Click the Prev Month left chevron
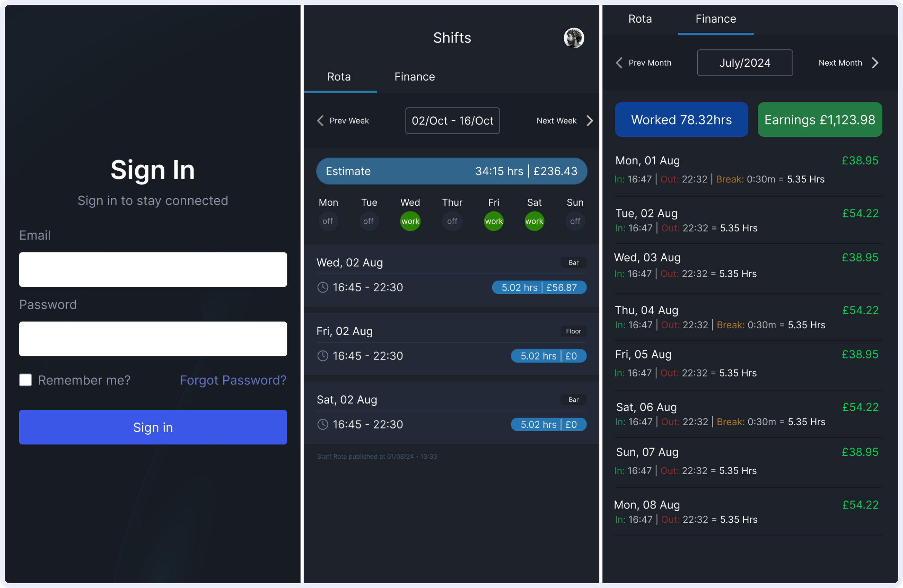This screenshot has width=903, height=588. [619, 63]
